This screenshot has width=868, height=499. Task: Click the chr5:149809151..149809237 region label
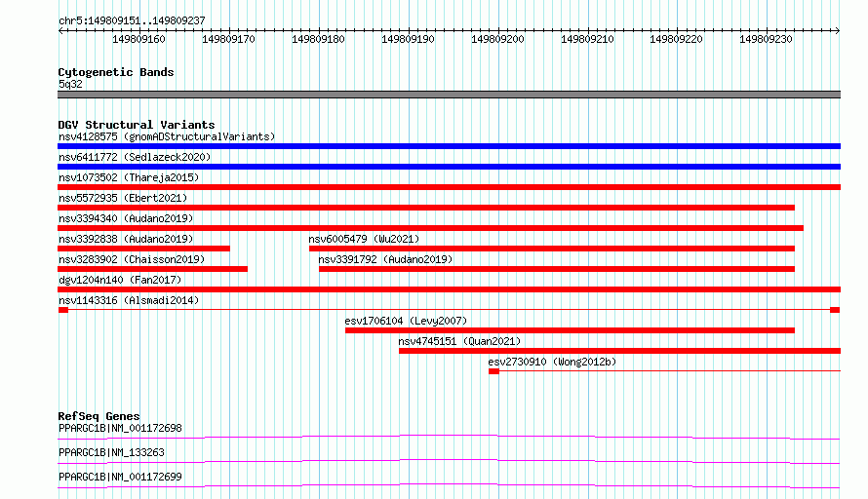pos(132,20)
